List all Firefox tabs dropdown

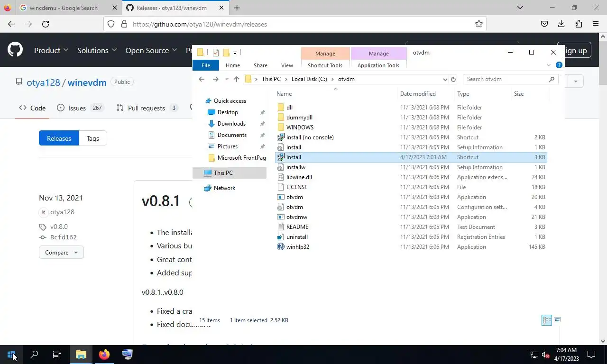tap(520, 8)
